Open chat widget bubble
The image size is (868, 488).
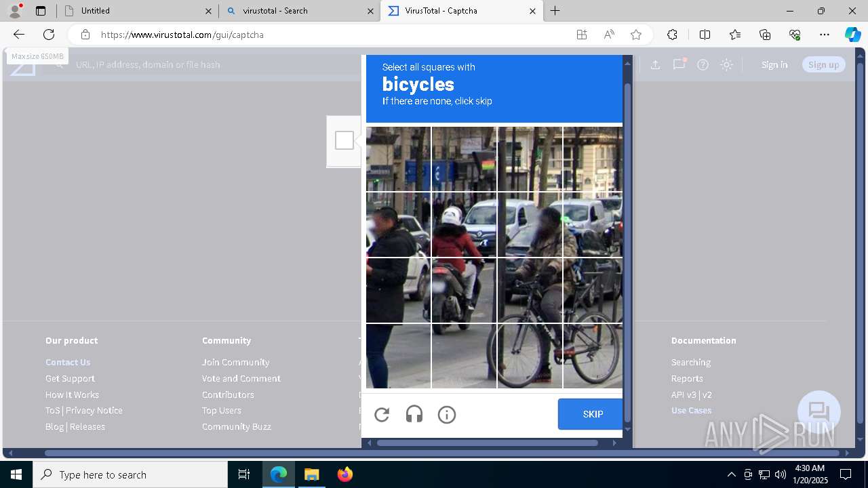click(x=819, y=412)
